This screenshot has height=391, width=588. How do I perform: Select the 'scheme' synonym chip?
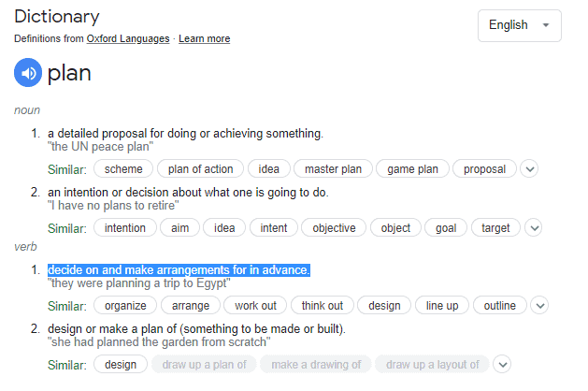click(123, 169)
